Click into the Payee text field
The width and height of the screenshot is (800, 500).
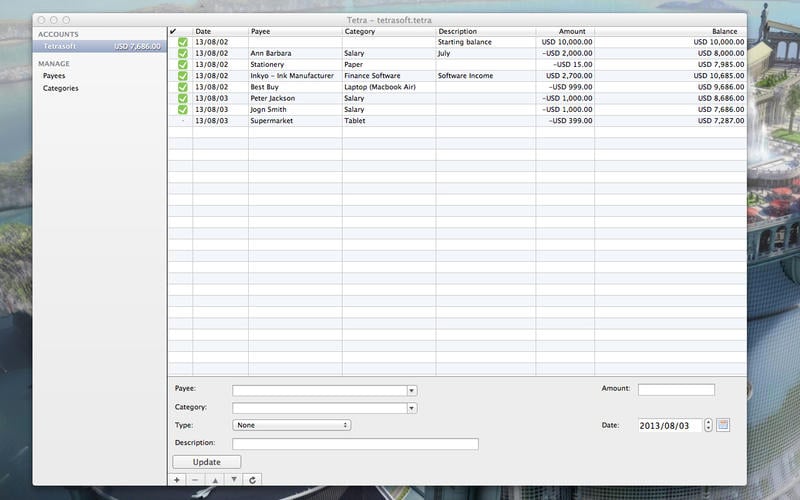(x=319, y=391)
